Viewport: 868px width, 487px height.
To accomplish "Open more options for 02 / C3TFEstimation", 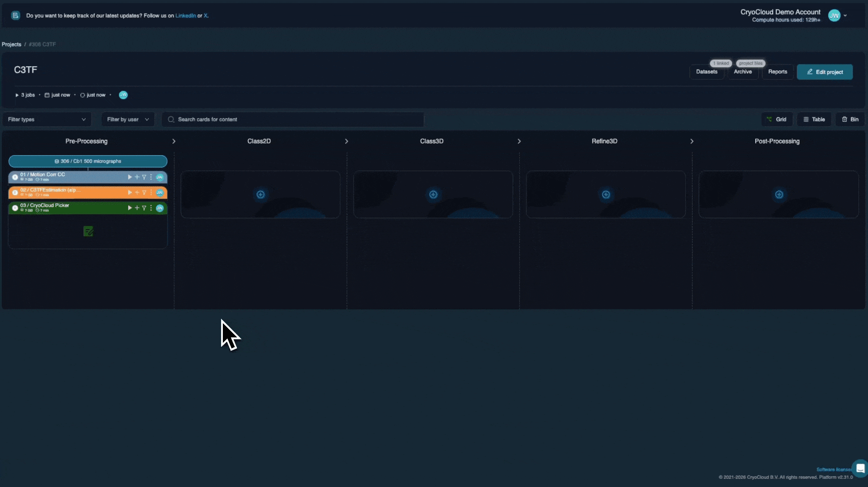I will (151, 193).
